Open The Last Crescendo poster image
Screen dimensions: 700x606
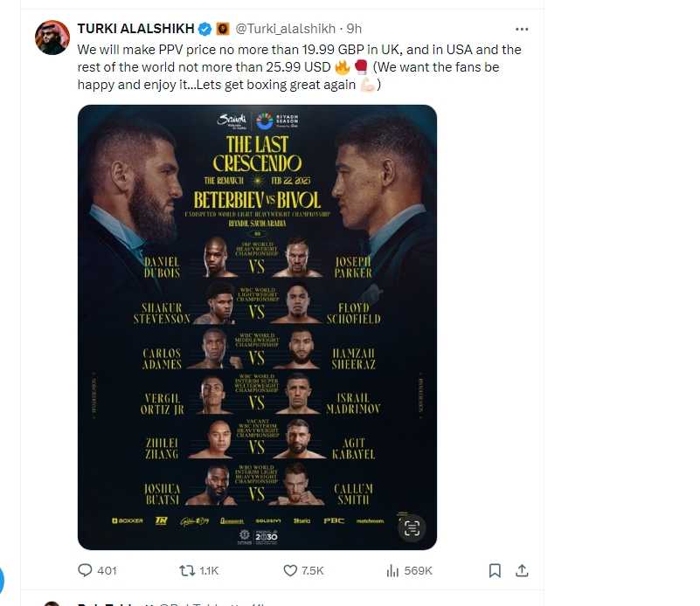tap(257, 327)
